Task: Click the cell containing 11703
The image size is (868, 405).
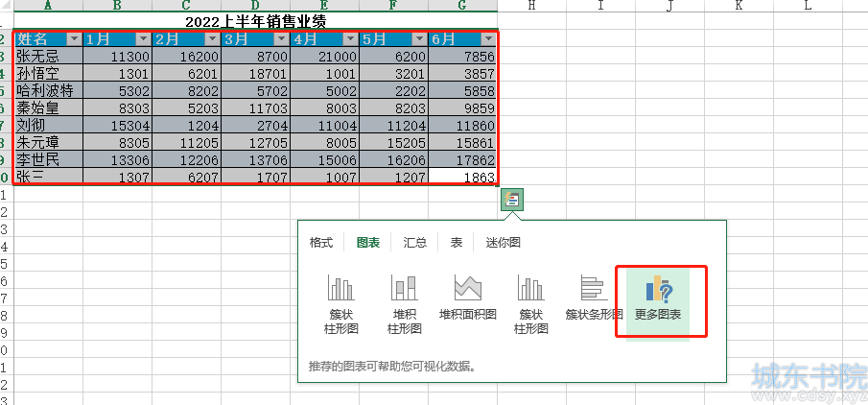Action: click(x=255, y=107)
